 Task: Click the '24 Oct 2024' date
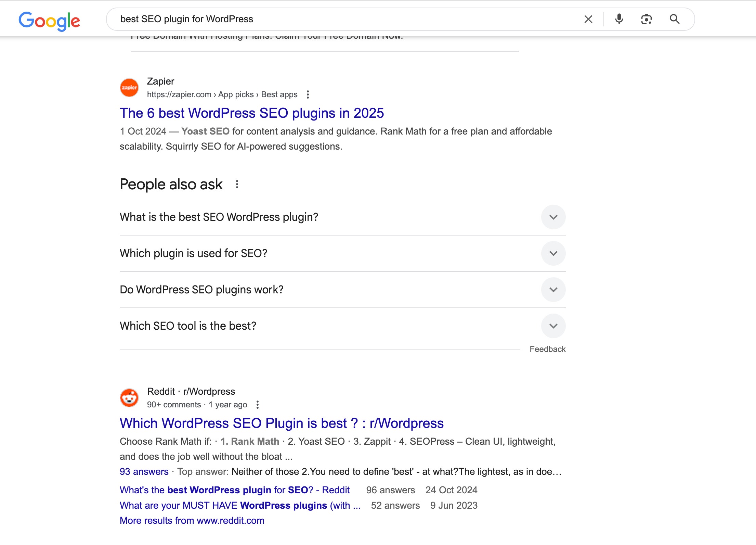click(x=451, y=490)
